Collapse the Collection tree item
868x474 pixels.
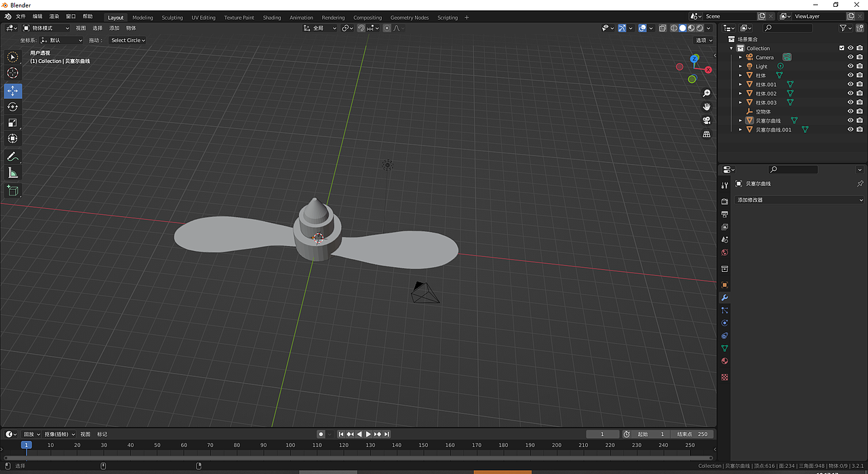point(732,48)
